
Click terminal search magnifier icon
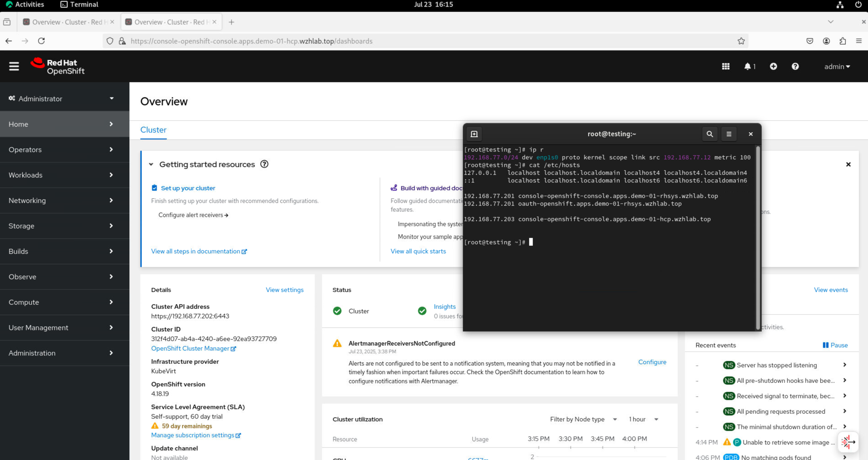point(709,134)
